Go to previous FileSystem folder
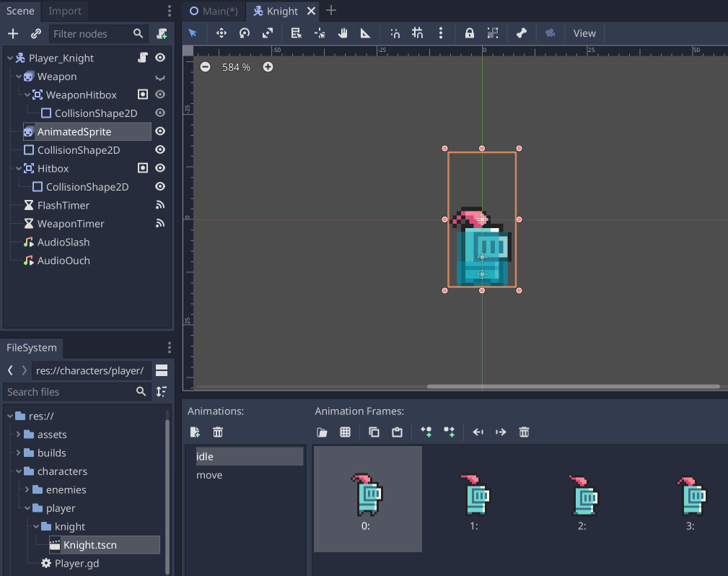The width and height of the screenshot is (728, 576). (x=10, y=370)
